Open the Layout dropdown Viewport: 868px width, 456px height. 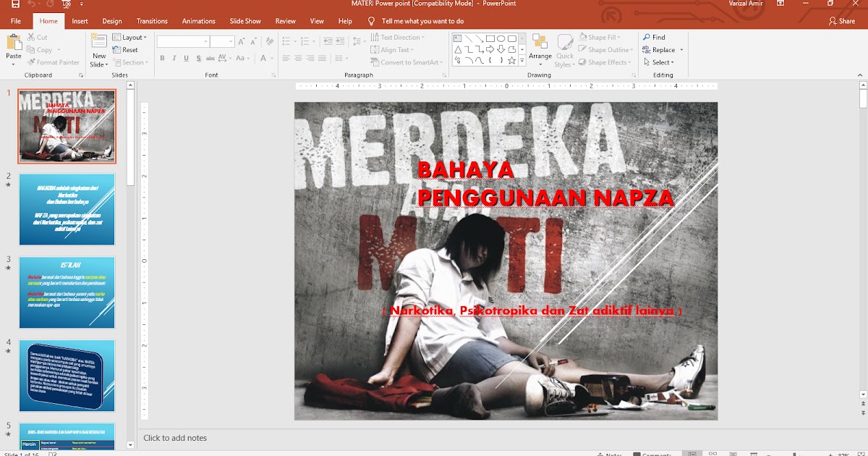point(130,37)
